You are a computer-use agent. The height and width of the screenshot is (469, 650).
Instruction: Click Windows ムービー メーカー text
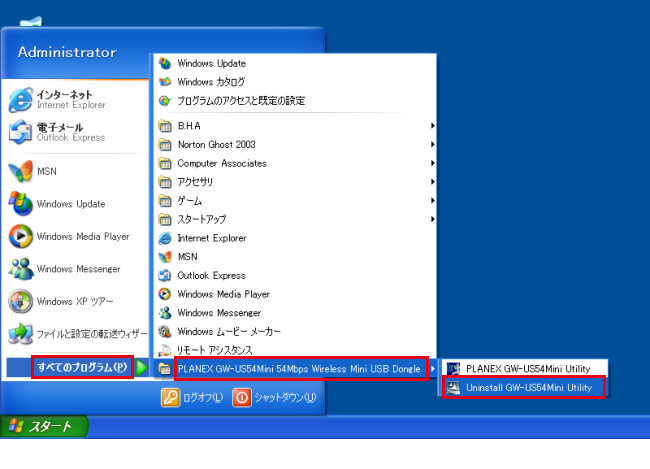click(x=229, y=331)
